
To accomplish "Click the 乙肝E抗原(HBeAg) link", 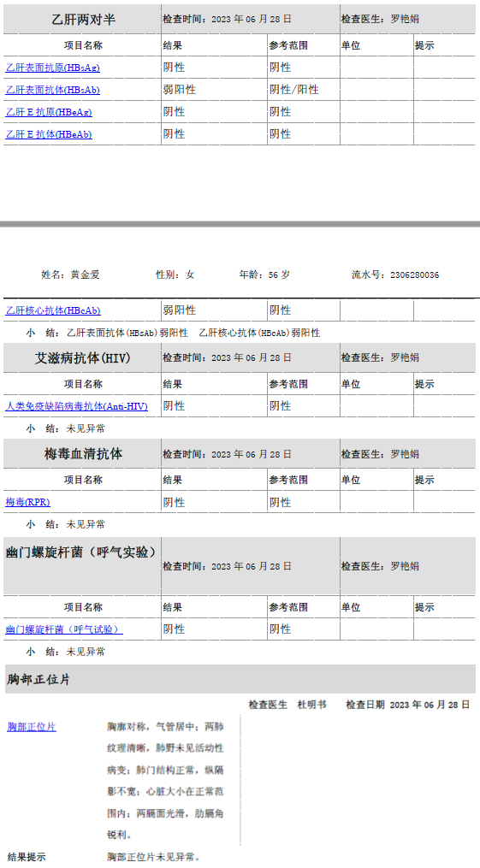I will (49, 112).
